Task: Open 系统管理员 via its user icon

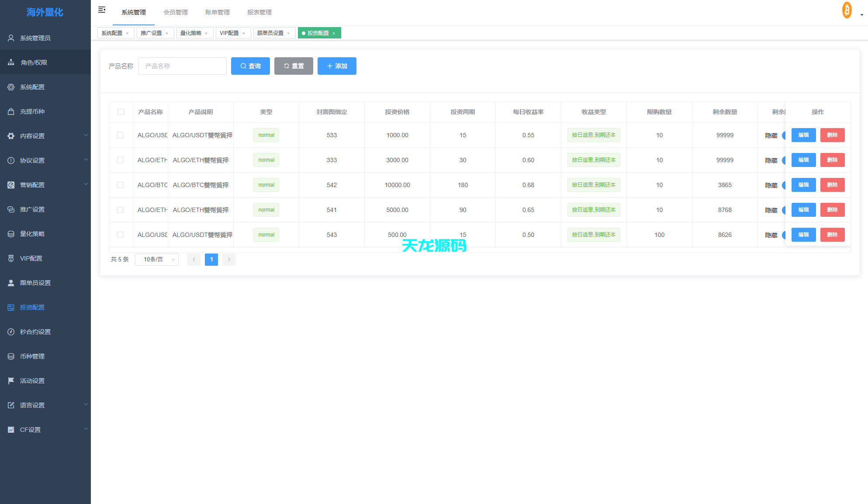Action: [11, 38]
